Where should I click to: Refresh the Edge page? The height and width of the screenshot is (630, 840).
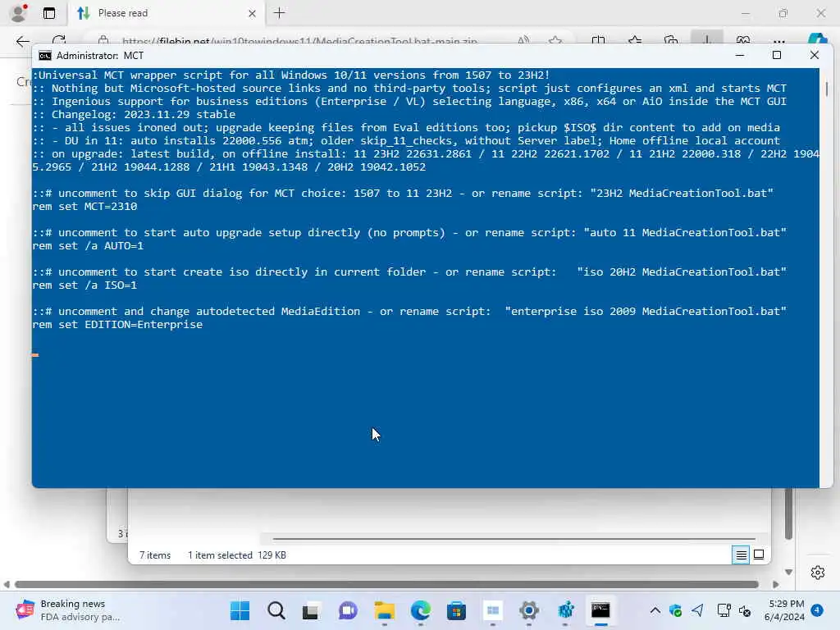coord(59,41)
